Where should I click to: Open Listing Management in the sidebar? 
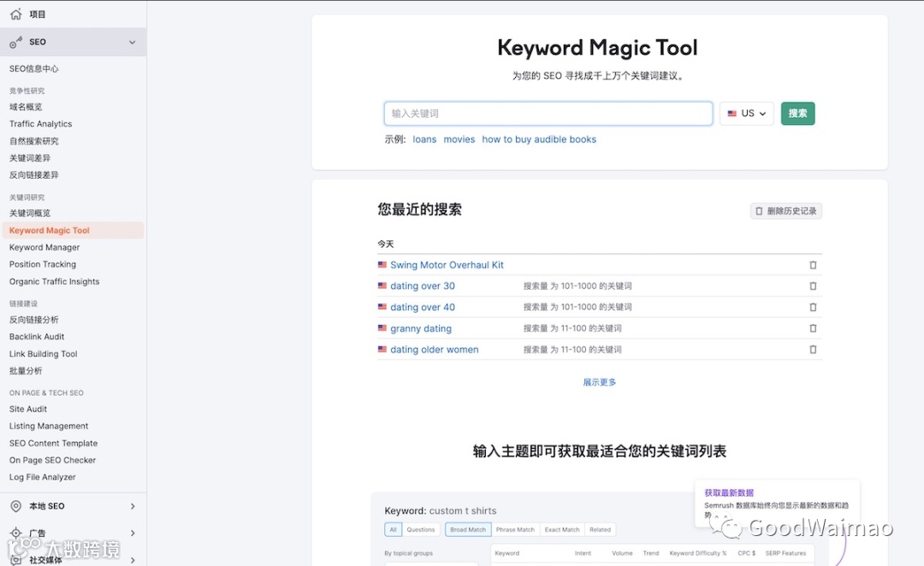[48, 426]
